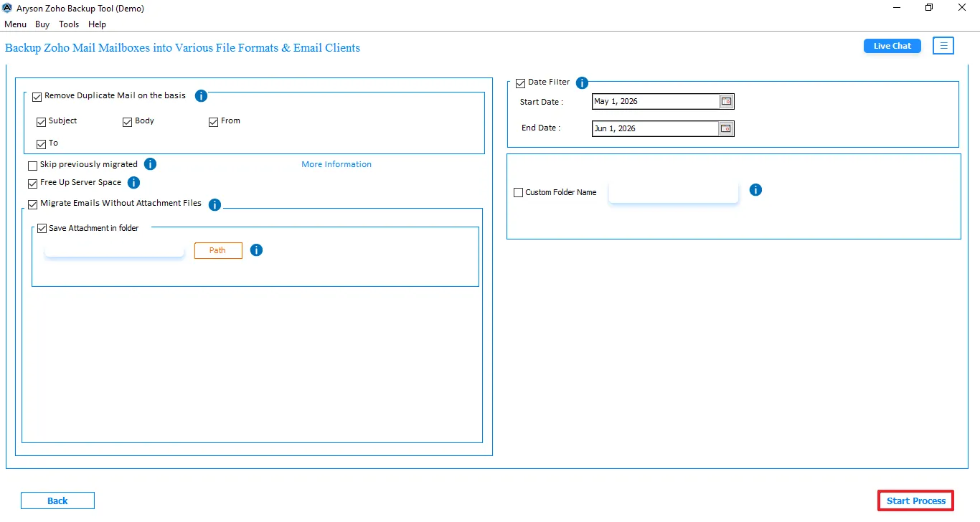Open the hamburger menu near Live Chat
This screenshot has width=980, height=522.
[943, 46]
